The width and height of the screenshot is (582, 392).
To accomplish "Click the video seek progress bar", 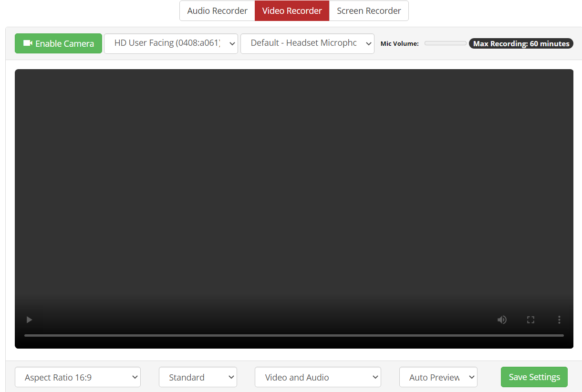I will [x=294, y=336].
